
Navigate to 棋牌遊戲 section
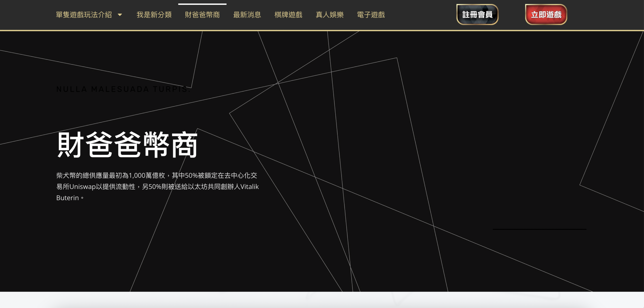coord(288,15)
